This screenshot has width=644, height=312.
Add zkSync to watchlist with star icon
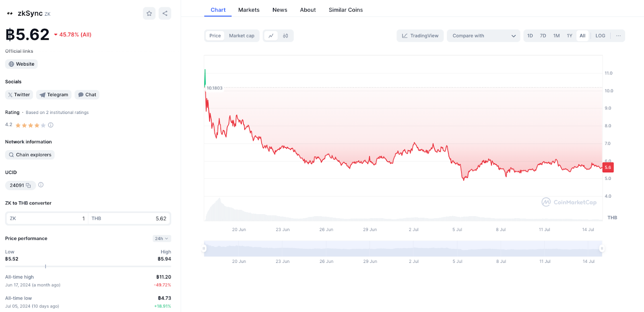[149, 13]
